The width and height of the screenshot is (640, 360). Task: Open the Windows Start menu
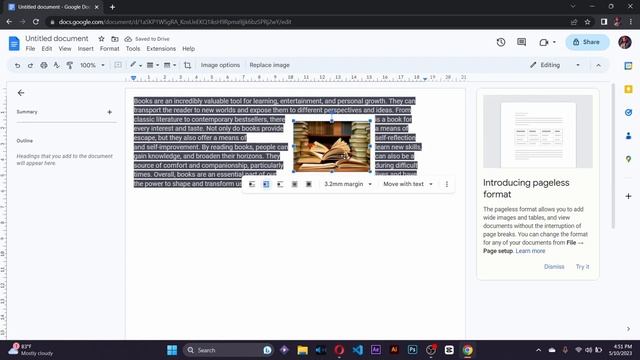click(x=172, y=350)
